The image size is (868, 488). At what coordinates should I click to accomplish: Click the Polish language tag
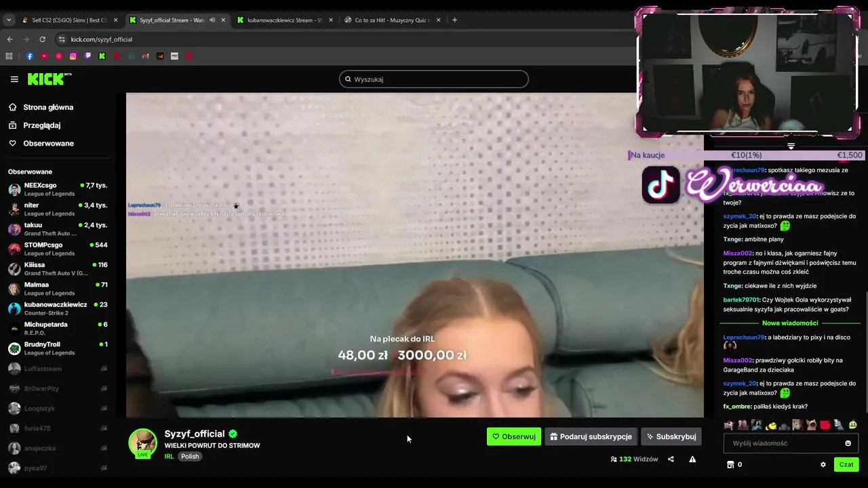pos(190,457)
